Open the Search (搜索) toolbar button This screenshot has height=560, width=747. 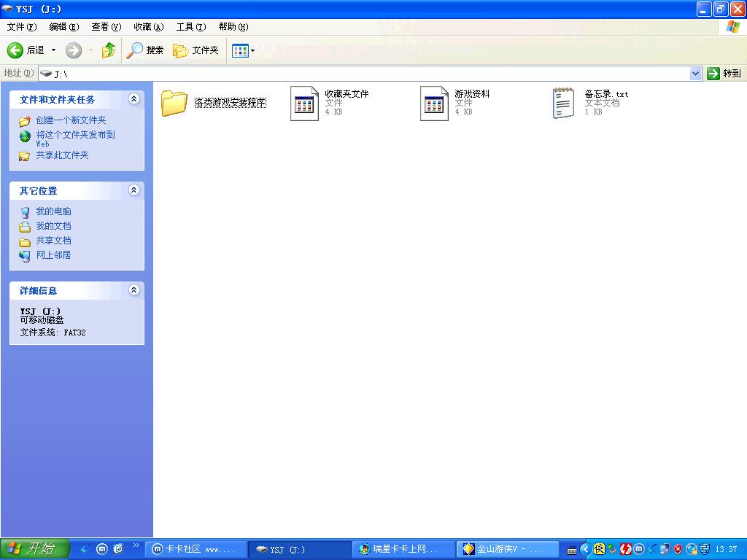click(145, 50)
